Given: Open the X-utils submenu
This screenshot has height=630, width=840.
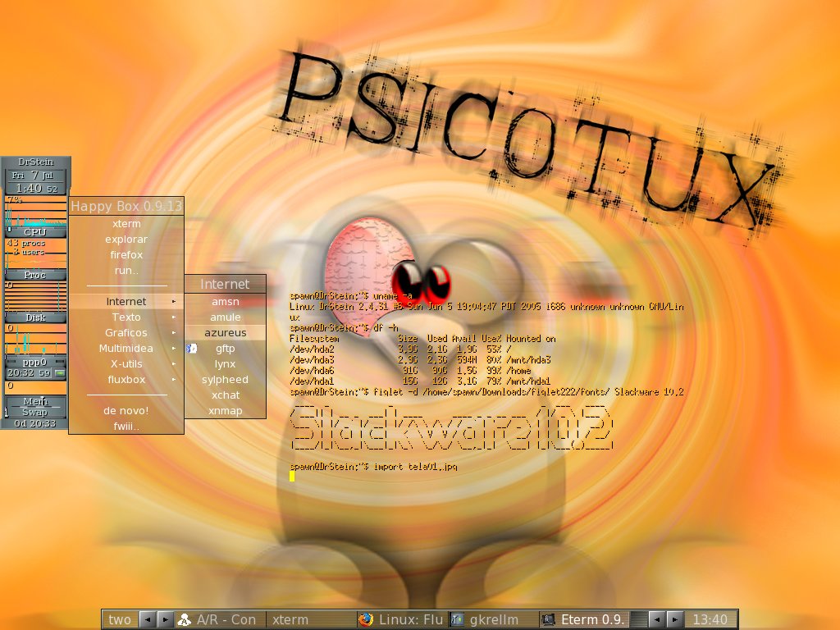Looking at the screenshot, I should click(126, 363).
